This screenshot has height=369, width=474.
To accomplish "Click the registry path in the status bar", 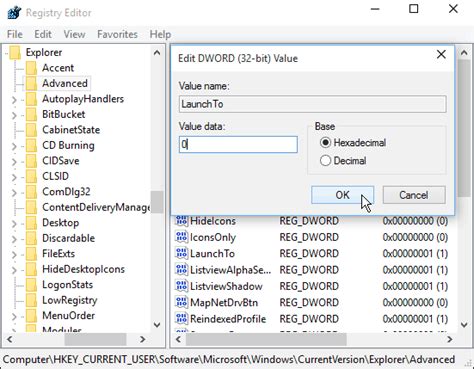I will (x=229, y=360).
